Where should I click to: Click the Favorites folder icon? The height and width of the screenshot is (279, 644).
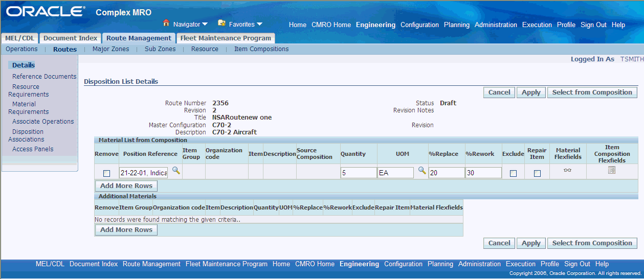(x=221, y=23)
